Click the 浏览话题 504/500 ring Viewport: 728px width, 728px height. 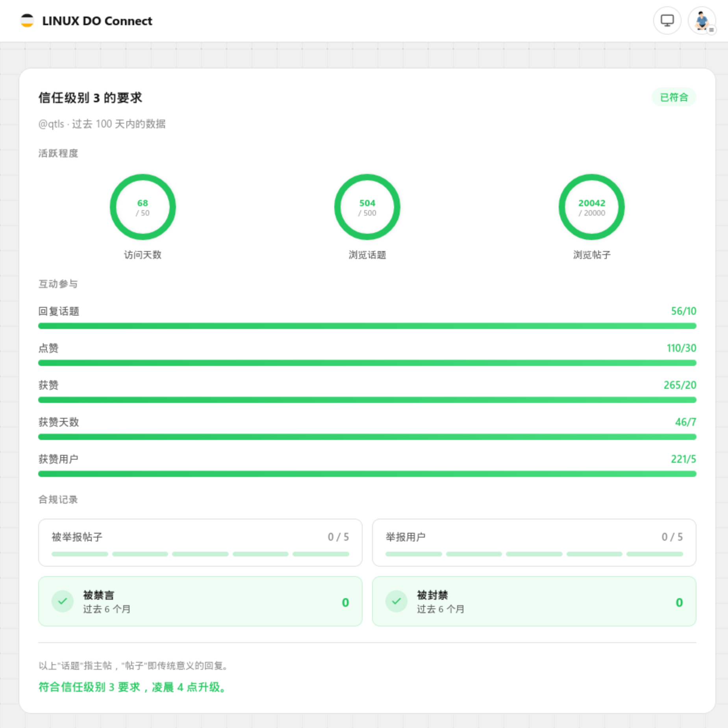(367, 207)
